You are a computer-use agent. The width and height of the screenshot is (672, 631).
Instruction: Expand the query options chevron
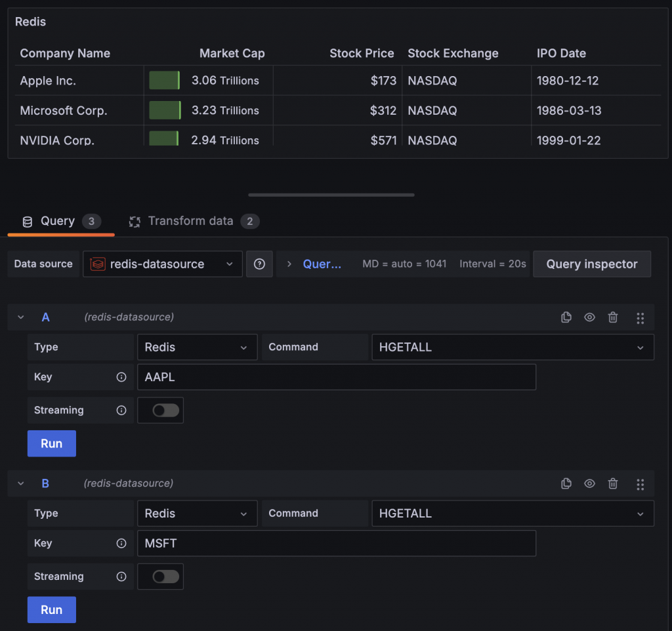(x=289, y=264)
